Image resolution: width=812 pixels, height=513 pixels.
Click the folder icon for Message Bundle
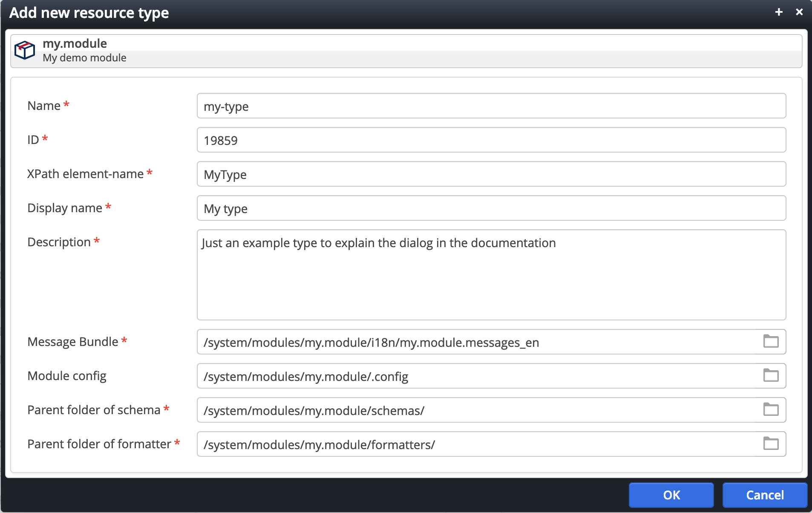tap(771, 341)
